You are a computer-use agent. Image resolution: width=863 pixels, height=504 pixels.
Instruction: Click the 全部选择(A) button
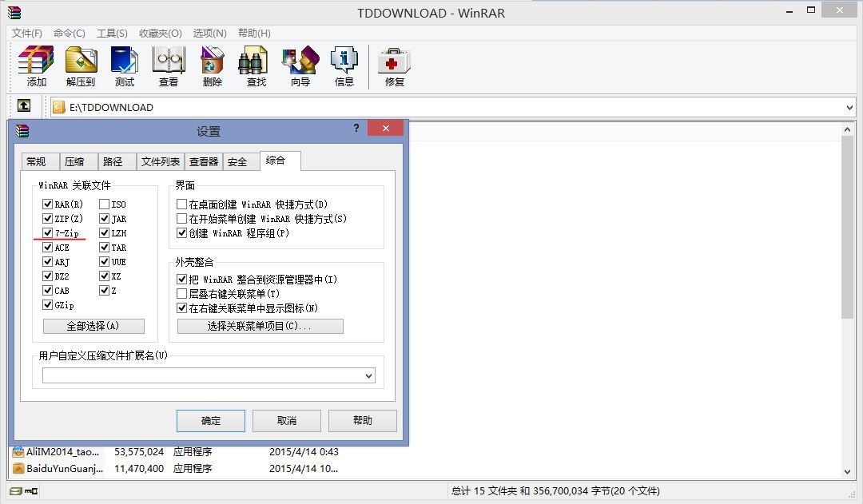point(93,326)
